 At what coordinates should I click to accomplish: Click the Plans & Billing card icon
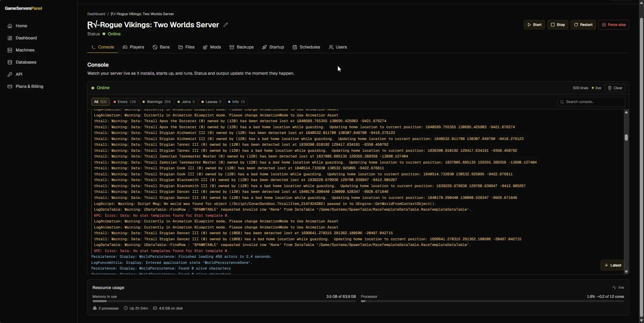click(x=10, y=86)
